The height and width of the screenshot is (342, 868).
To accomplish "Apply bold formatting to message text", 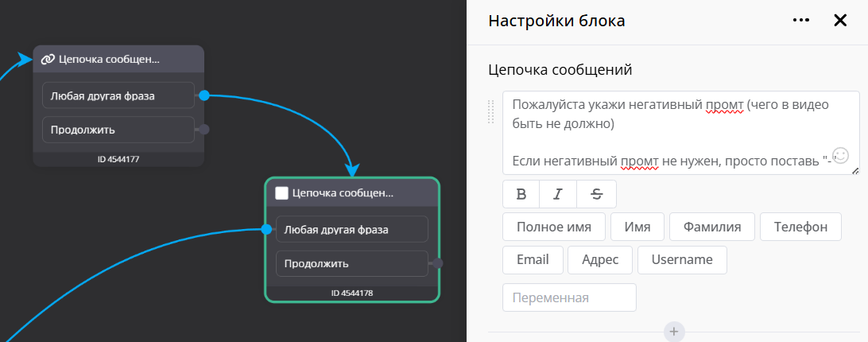I will click(x=521, y=194).
